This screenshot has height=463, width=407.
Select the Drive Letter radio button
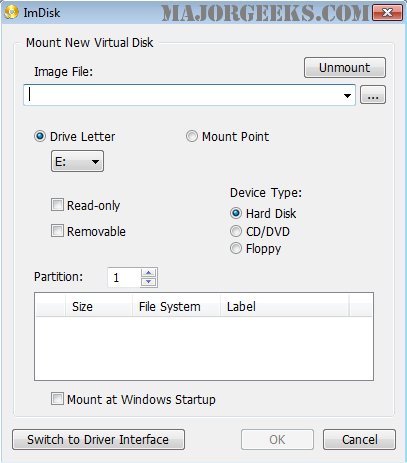40,136
